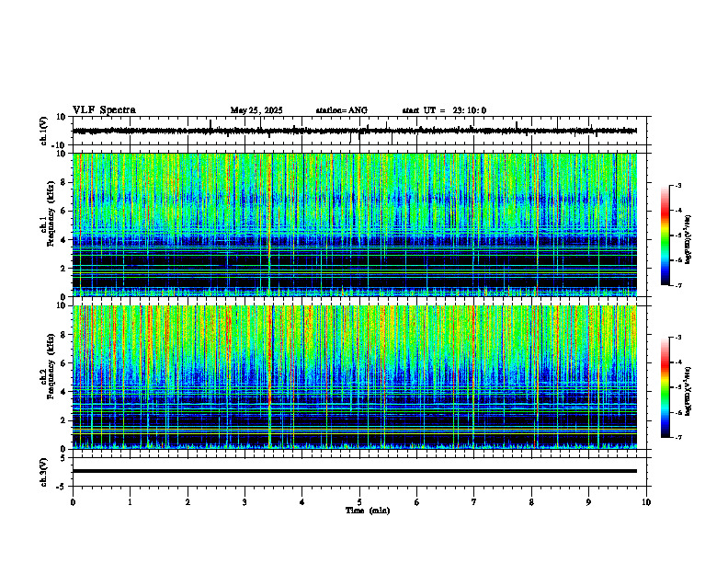Click the ch.1(V) waveform axis label
728x563 pixels.
[44, 131]
